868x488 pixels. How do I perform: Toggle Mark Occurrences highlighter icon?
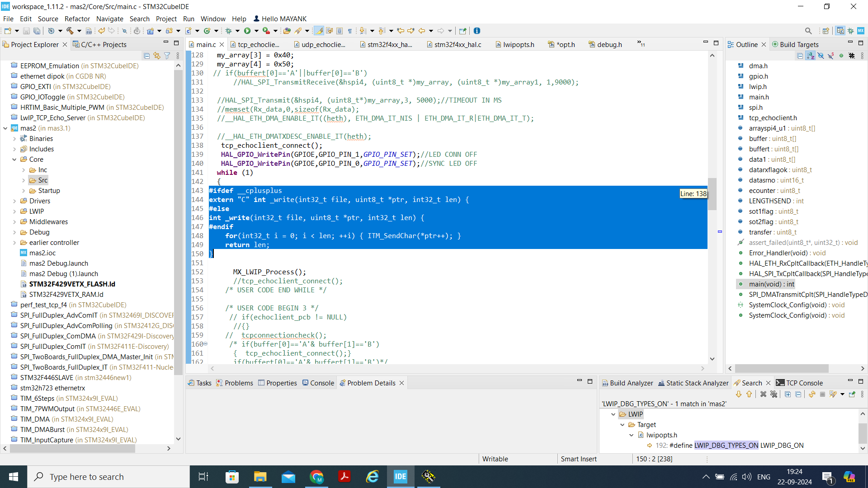tap(319, 31)
